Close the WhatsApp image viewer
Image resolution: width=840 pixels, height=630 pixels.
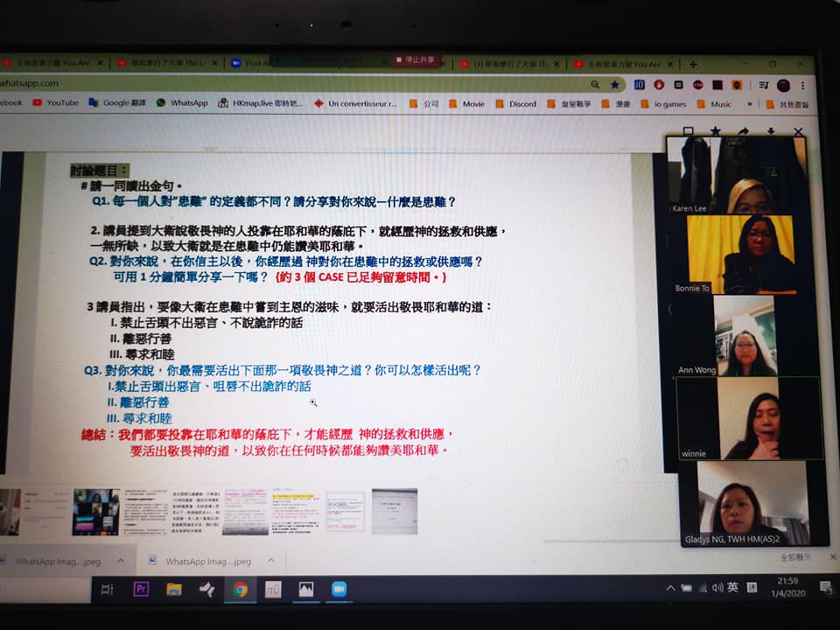pos(798,130)
